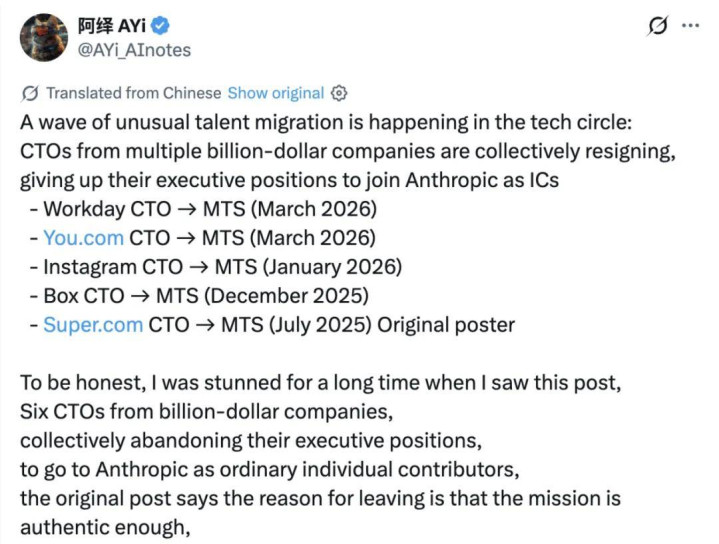
Task: Follow the You.com link
Action: (x=83, y=238)
